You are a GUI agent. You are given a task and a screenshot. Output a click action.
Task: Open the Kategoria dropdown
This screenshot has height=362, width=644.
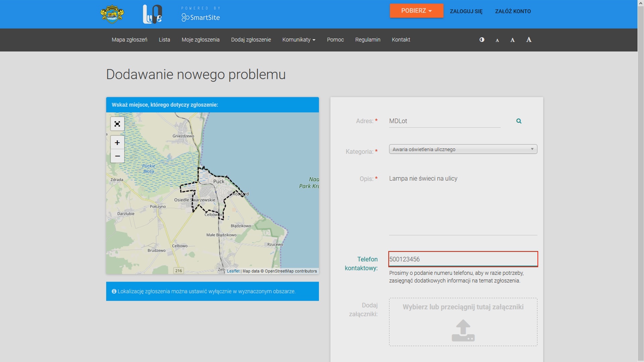[x=463, y=149]
